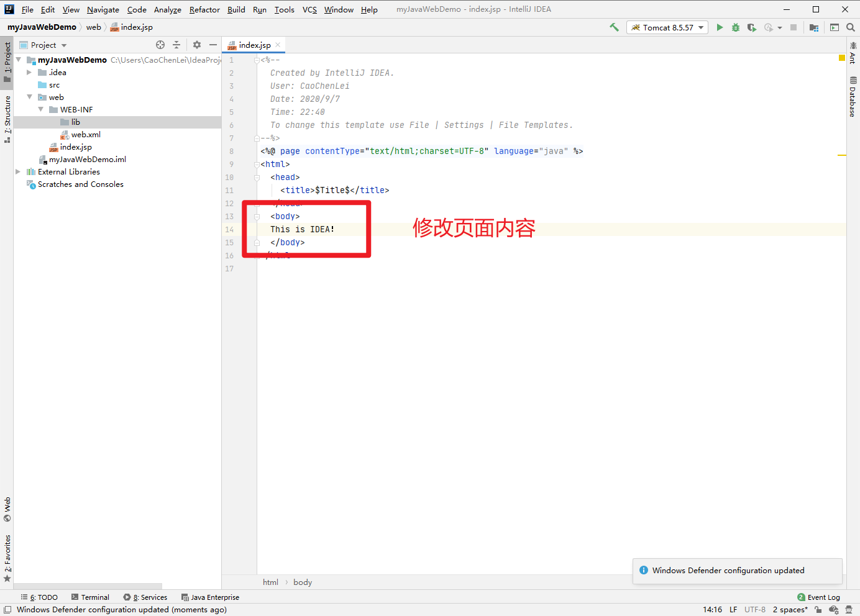Click the 14:16 cursor position indicator
The image size is (860, 616).
tap(712, 610)
